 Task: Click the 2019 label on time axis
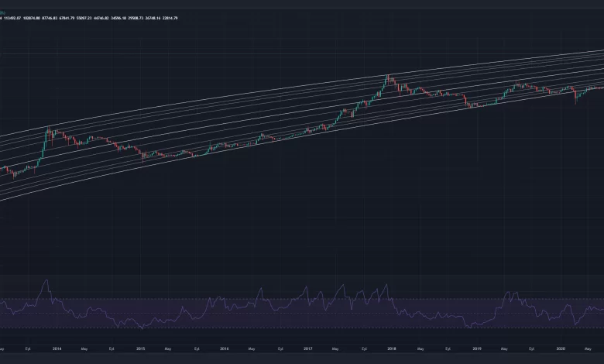(476, 349)
